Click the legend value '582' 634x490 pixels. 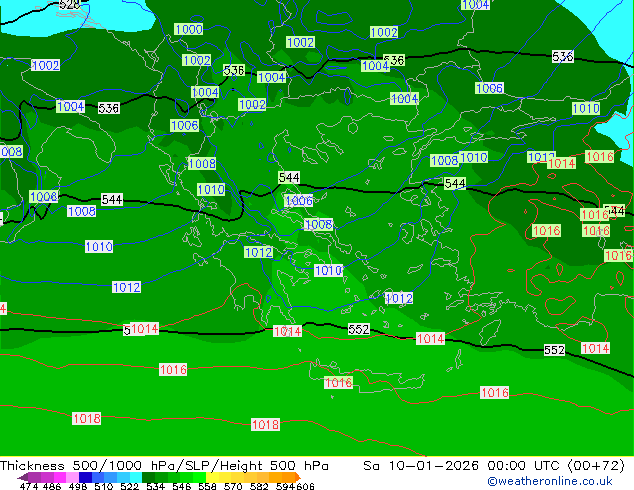[x=259, y=486]
